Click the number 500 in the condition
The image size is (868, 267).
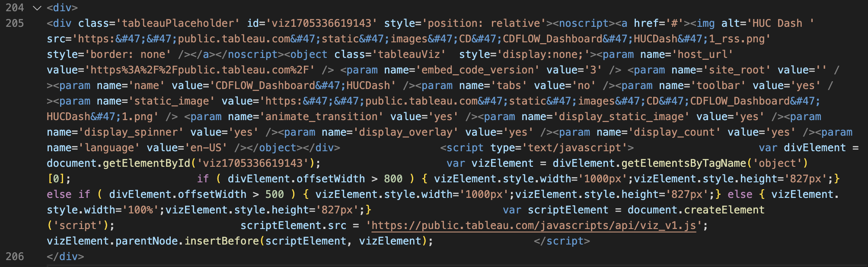click(274, 194)
